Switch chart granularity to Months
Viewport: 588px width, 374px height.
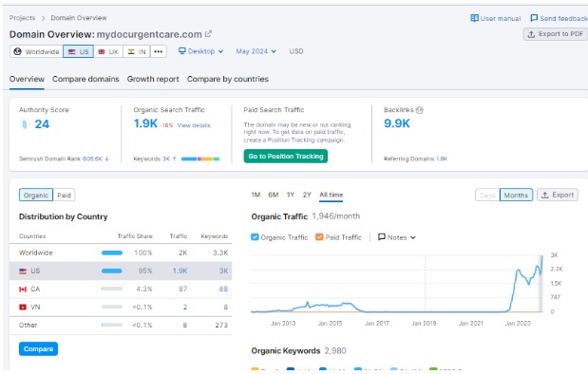click(516, 196)
